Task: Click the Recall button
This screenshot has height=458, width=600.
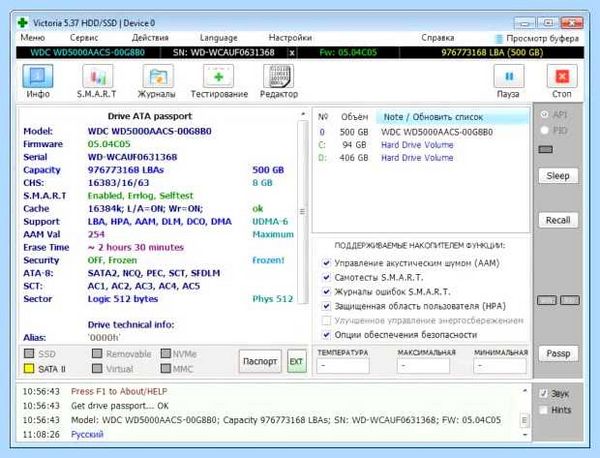Action: [558, 220]
